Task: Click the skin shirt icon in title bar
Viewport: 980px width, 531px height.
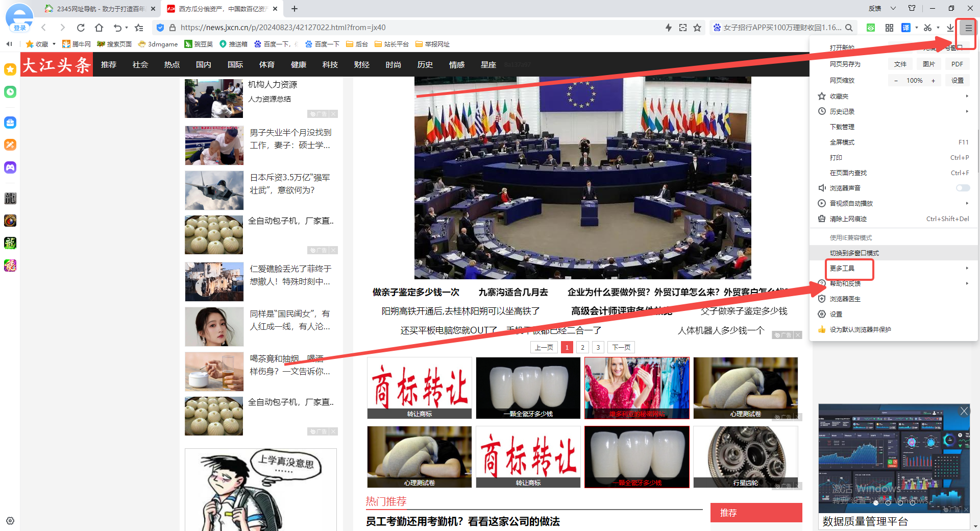Action: click(x=912, y=8)
